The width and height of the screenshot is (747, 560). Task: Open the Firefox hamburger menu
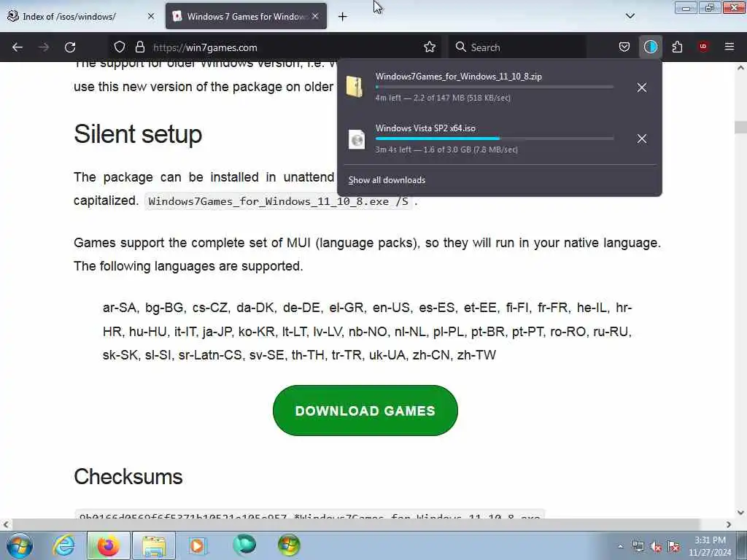tap(729, 47)
